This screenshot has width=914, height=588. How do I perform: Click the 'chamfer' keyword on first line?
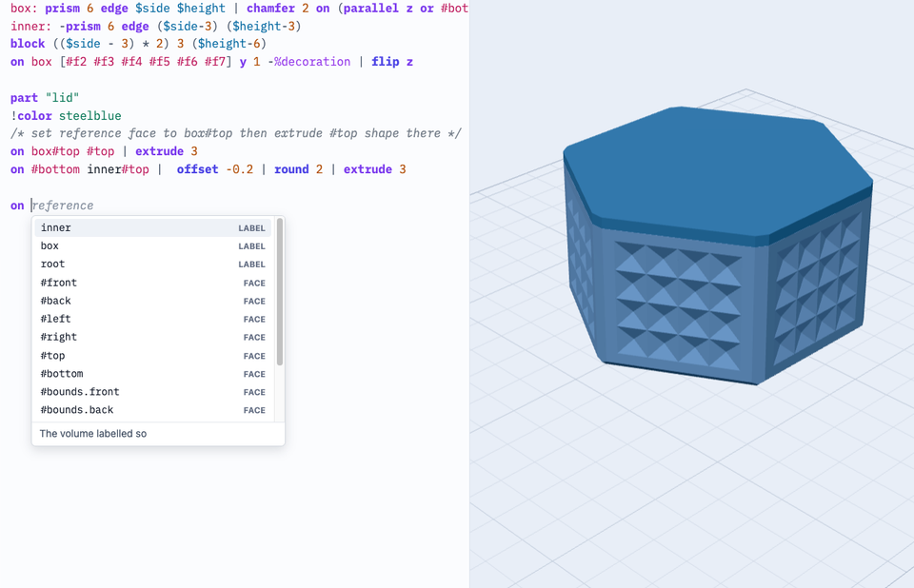click(270, 9)
